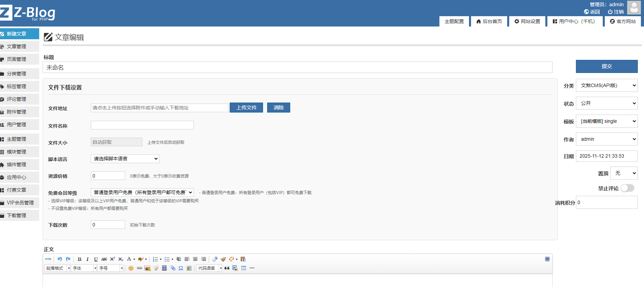Toggle bold formatting in the editor

pyautogui.click(x=79, y=259)
